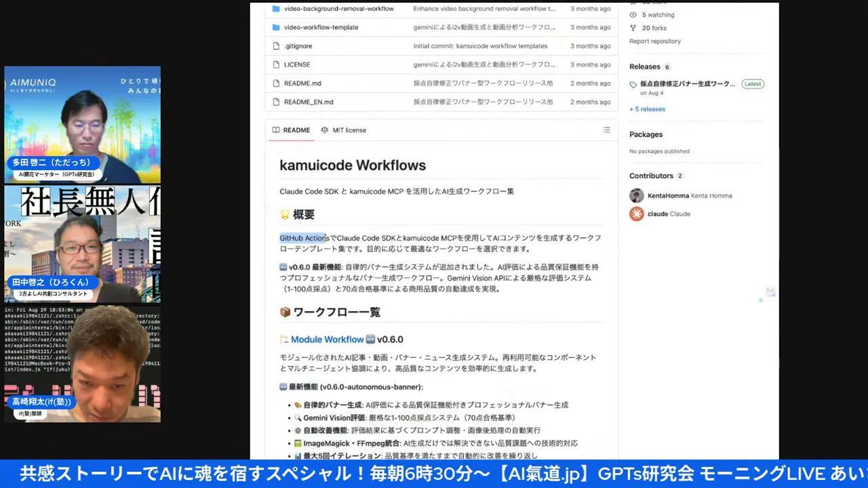
Task: Click the book icon on README tab
Action: (276, 130)
